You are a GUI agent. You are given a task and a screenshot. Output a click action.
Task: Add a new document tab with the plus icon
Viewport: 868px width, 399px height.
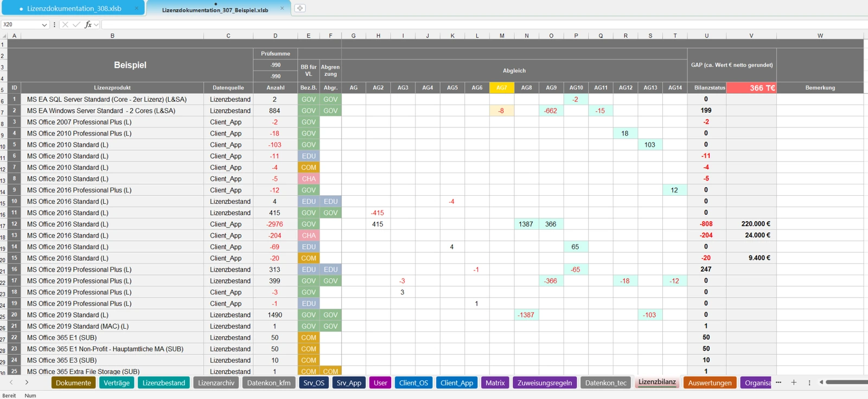300,8
